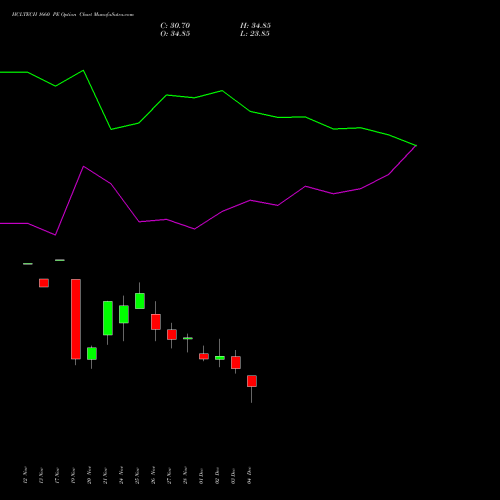The width and height of the screenshot is (500, 500).
Task: Select the 19 Nov date label
Action: pos(73,475)
